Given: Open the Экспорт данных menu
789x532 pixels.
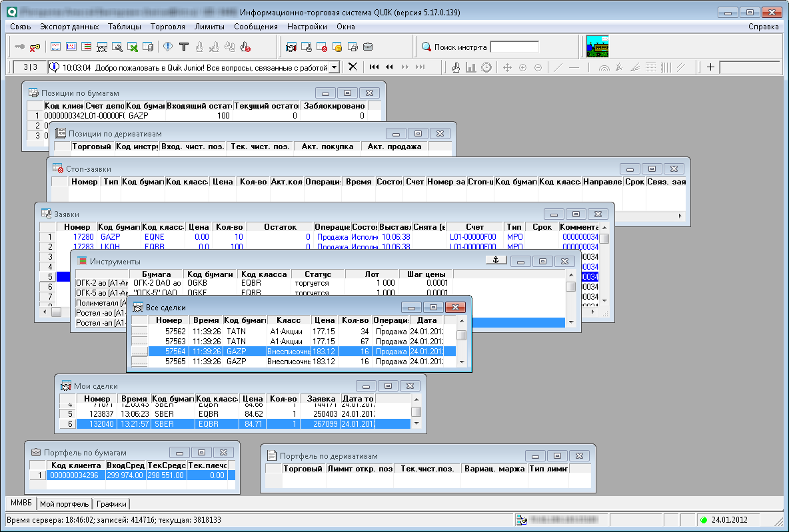Looking at the screenshot, I should point(69,27).
